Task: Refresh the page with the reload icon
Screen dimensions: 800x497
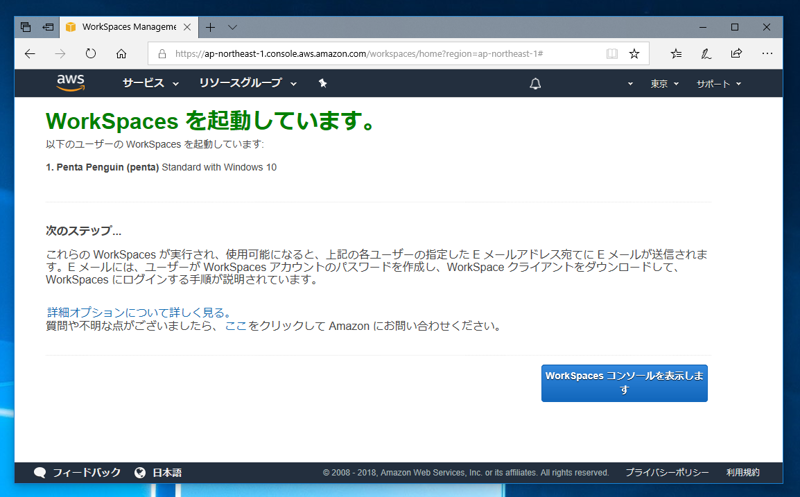Action: 90,54
